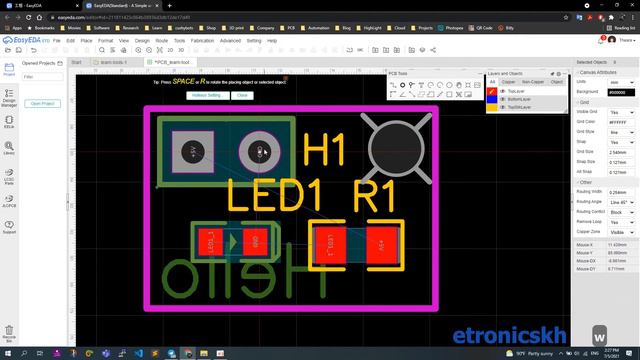The image size is (640, 360).
Task: Select the Copper Area tool in PCB Tools
Action: 421,94
